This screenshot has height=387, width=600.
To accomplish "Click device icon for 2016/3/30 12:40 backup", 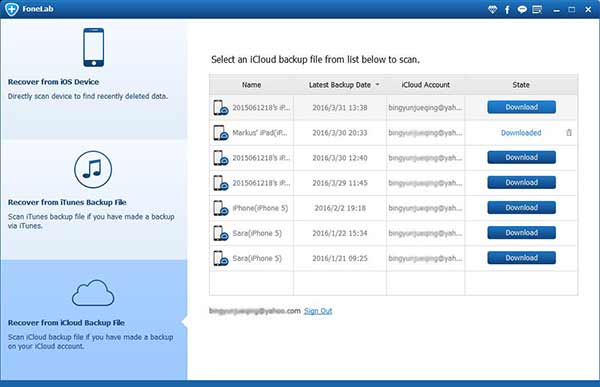I will [x=221, y=158].
